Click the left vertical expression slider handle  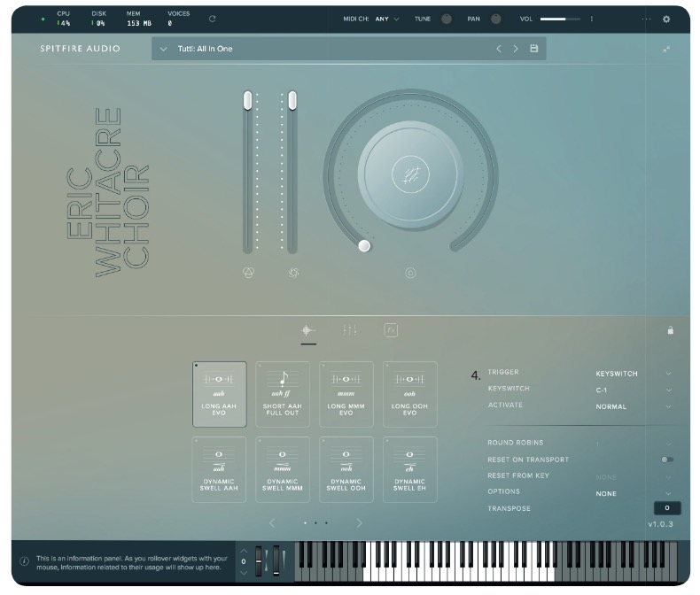point(247,100)
